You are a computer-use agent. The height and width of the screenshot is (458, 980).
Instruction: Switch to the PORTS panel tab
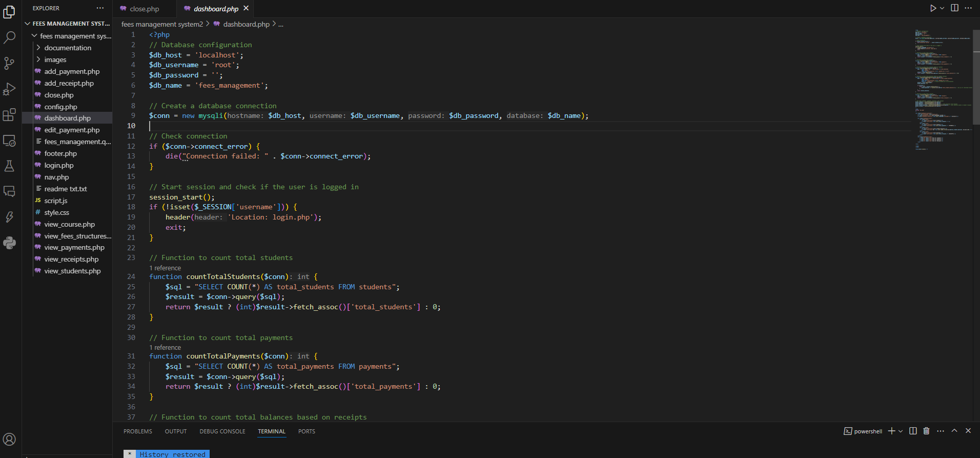tap(307, 431)
